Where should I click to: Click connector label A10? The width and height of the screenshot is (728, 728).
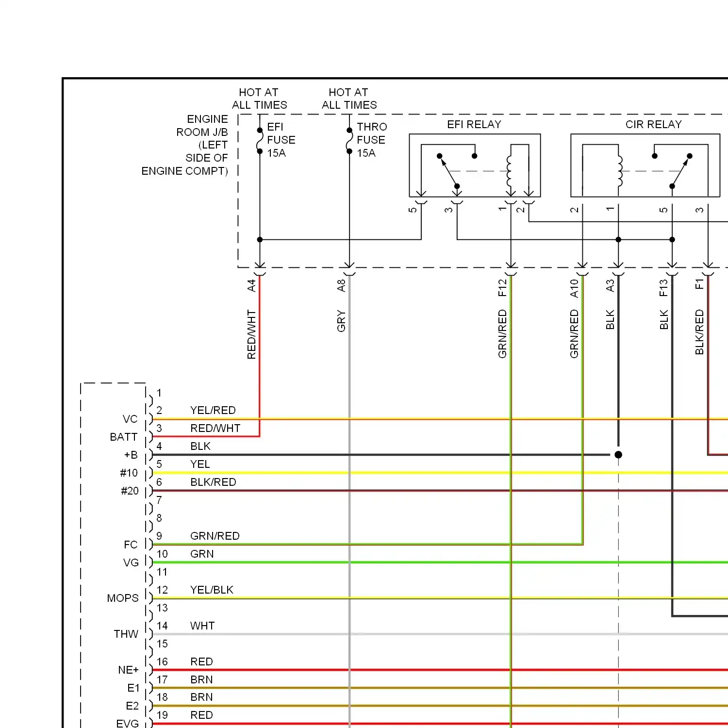[x=574, y=288]
